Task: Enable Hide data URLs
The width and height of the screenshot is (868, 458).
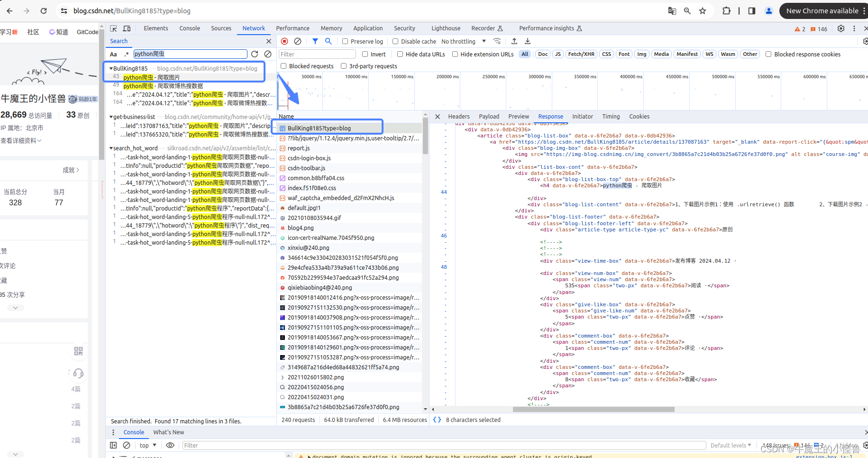Action: pyautogui.click(x=400, y=54)
